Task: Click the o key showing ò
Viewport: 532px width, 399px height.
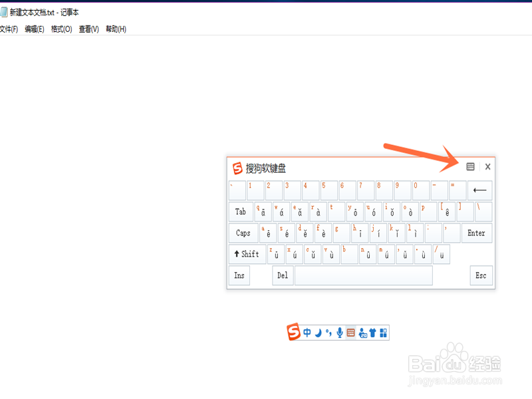Action: [410, 211]
